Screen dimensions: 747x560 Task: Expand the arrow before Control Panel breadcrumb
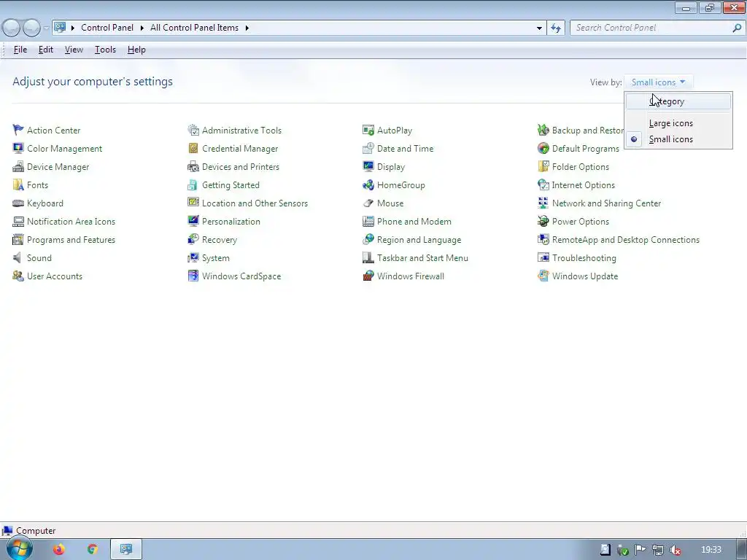(x=73, y=28)
